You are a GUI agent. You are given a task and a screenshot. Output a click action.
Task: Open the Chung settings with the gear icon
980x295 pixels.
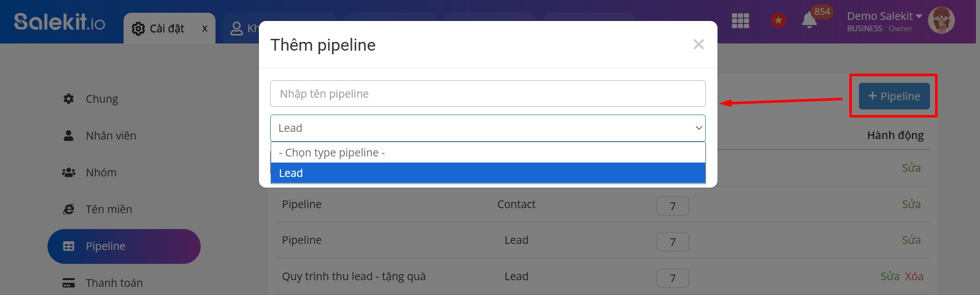click(68, 98)
